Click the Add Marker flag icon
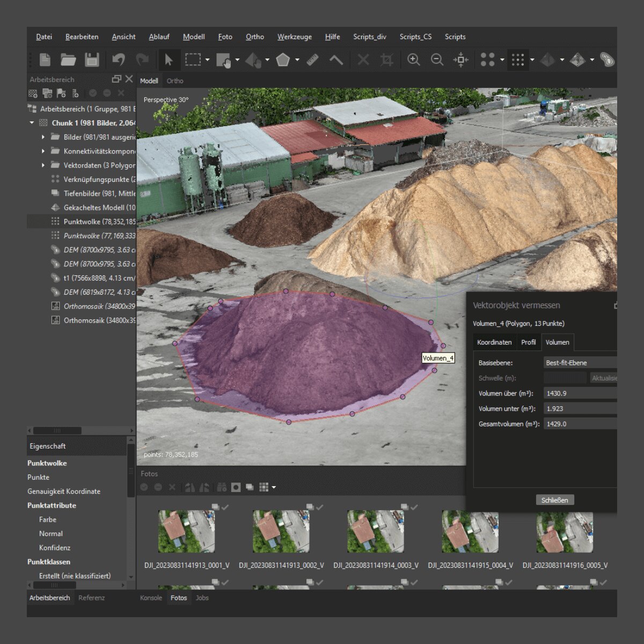Viewport: 644px width, 644px height. point(61,93)
